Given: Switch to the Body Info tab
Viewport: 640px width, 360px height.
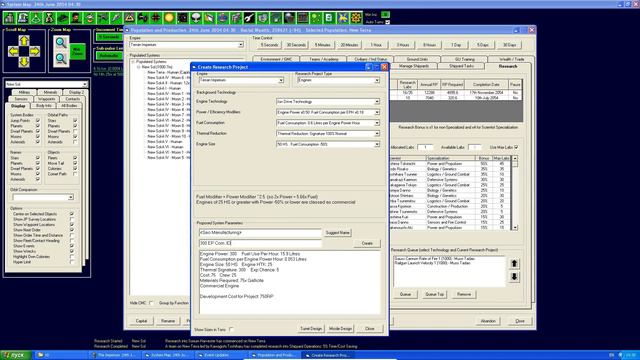Looking at the screenshot, I should click(x=44, y=106).
